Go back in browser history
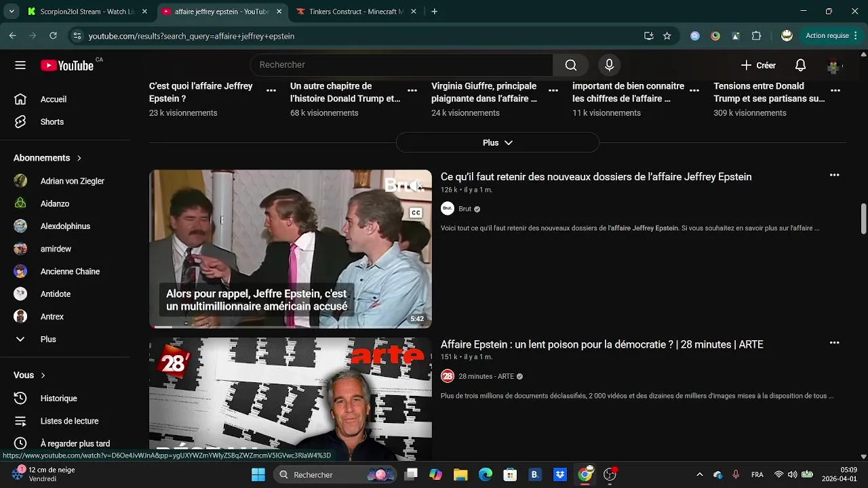 pos(13,36)
